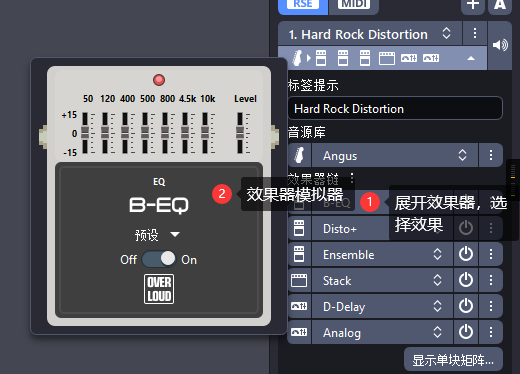
Task: Select the amp icon in the chain strip
Action: [x=387, y=58]
